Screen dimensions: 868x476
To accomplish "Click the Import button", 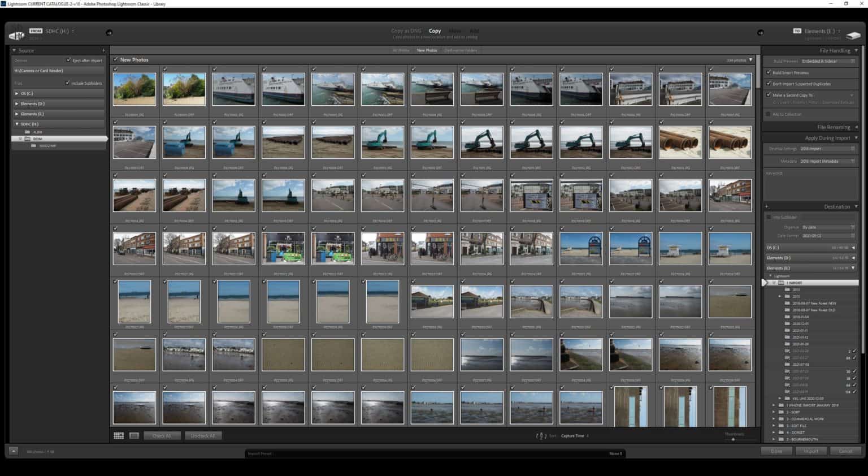I will pyautogui.click(x=811, y=451).
